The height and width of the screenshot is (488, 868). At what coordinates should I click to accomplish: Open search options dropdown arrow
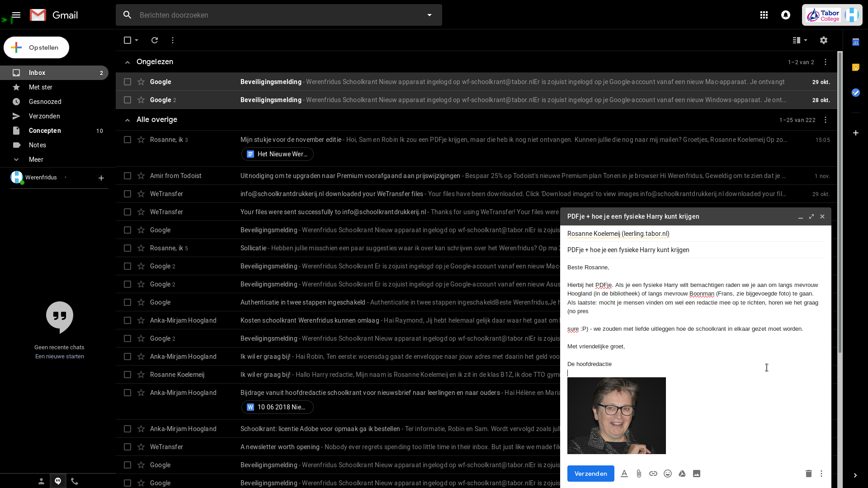[x=429, y=15]
